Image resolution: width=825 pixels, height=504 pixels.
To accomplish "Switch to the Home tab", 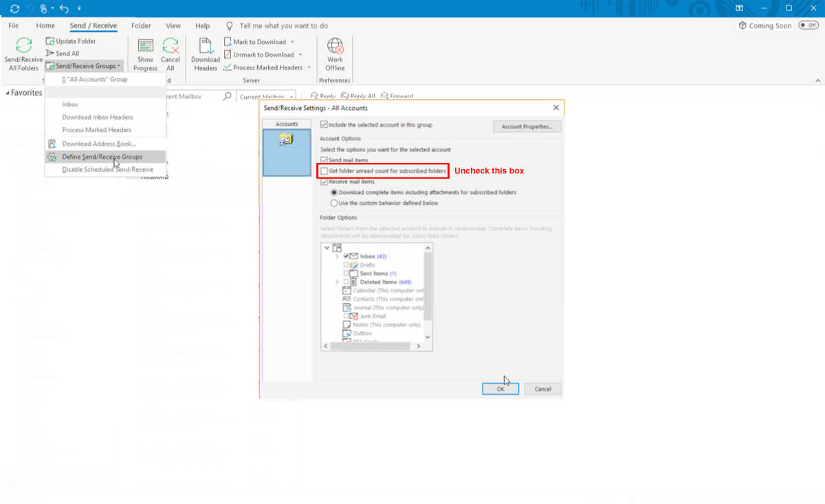I will [x=45, y=25].
